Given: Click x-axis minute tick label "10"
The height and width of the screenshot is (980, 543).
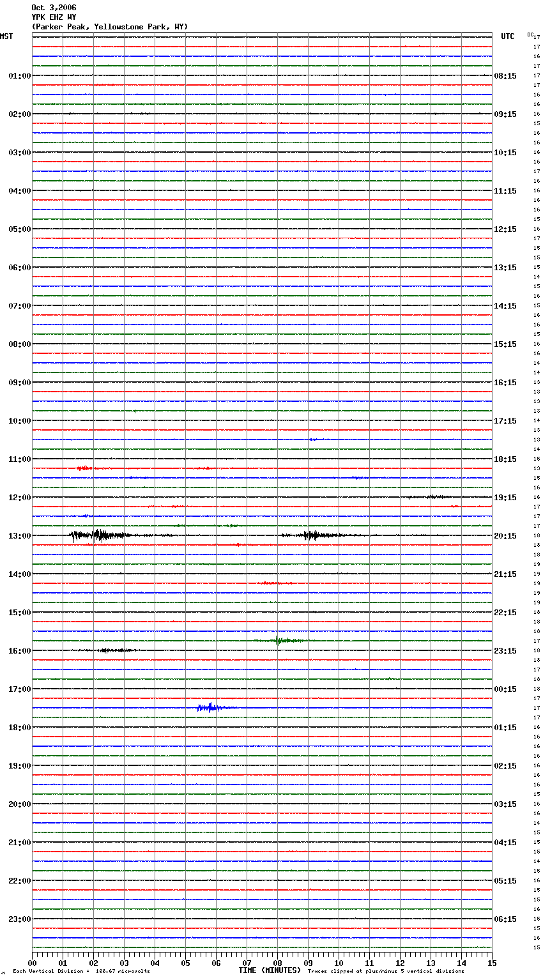Looking at the screenshot, I should [339, 963].
